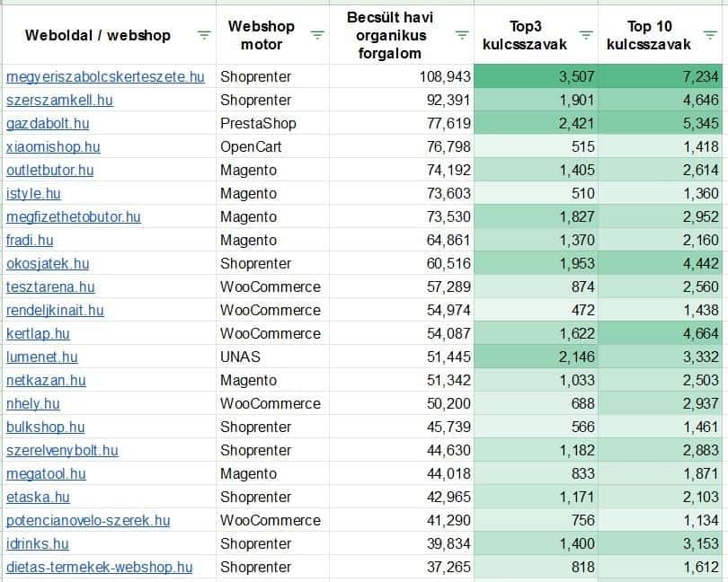This screenshot has width=728, height=582.
Task: Follow the szerszamkell.hu link
Action: 59,101
